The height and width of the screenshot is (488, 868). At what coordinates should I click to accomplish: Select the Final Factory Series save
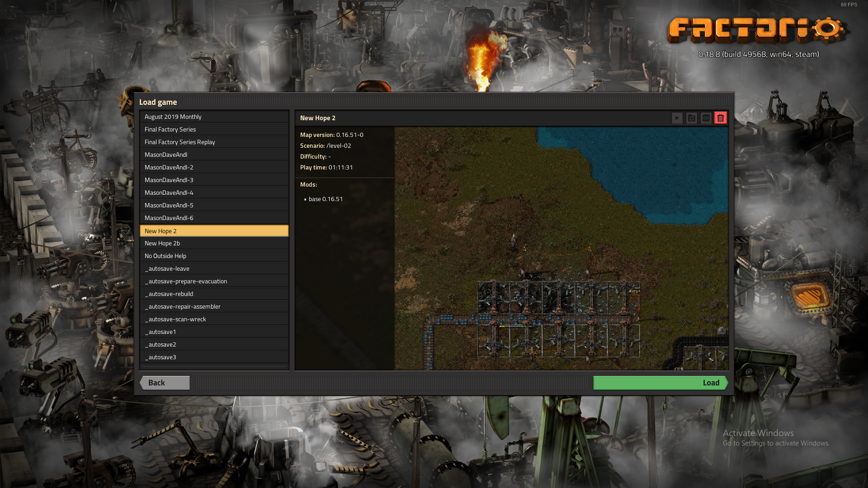(x=214, y=129)
